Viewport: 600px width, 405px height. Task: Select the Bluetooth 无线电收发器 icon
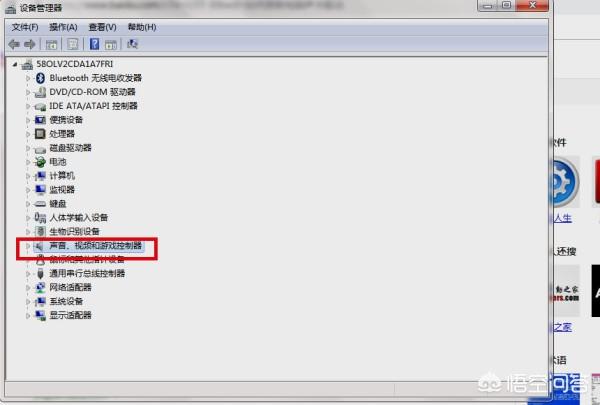pos(40,78)
